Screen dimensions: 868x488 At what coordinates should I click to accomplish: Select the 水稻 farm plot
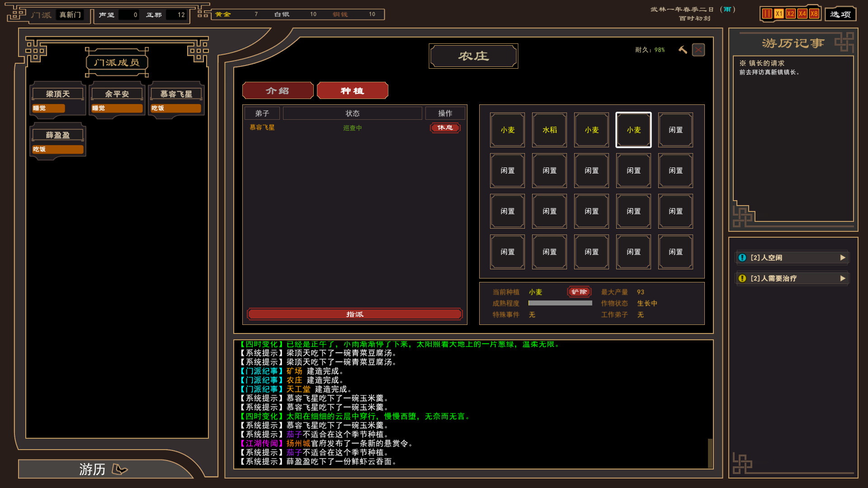pyautogui.click(x=549, y=130)
